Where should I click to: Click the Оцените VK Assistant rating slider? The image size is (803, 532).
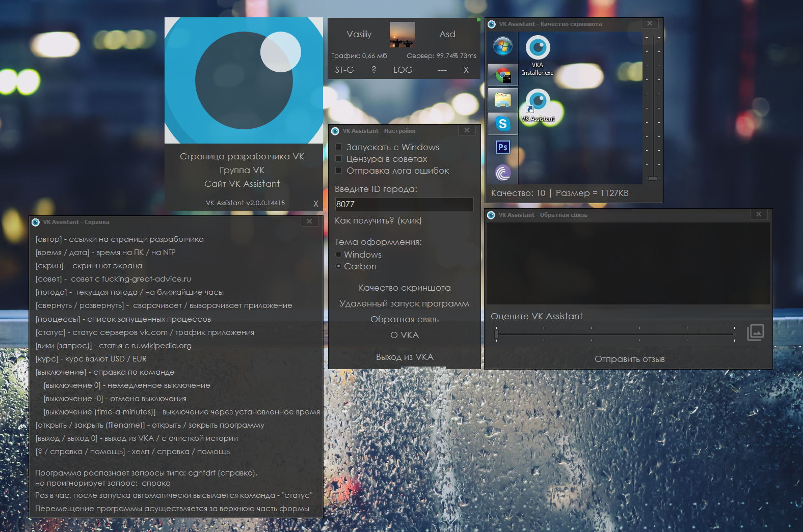coord(615,334)
